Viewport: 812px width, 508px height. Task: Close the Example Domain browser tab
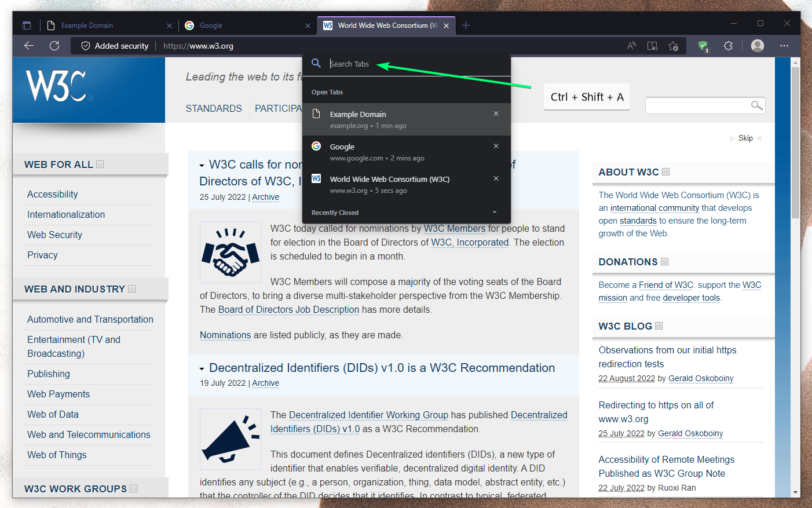point(169,25)
